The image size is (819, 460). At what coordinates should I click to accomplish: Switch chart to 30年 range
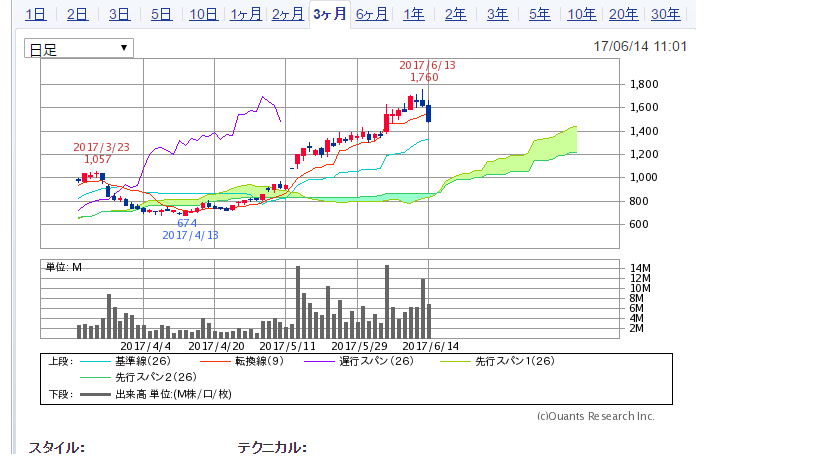click(x=665, y=15)
